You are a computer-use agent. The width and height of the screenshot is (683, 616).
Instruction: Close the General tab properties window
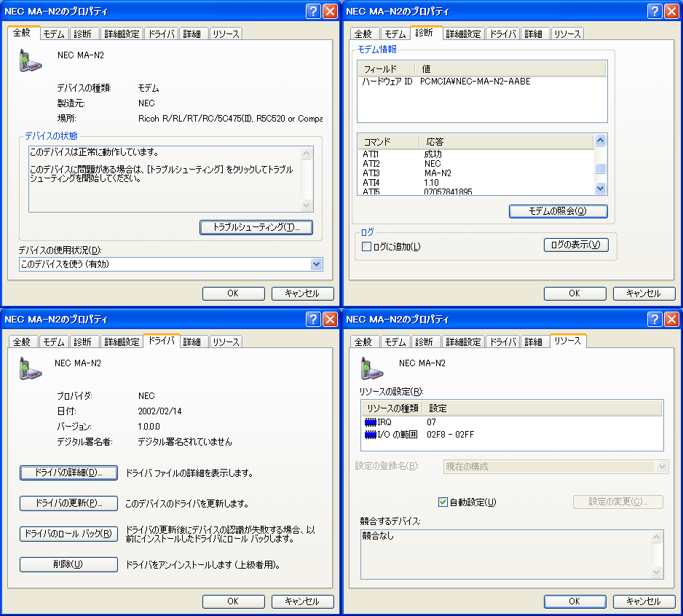330,11
